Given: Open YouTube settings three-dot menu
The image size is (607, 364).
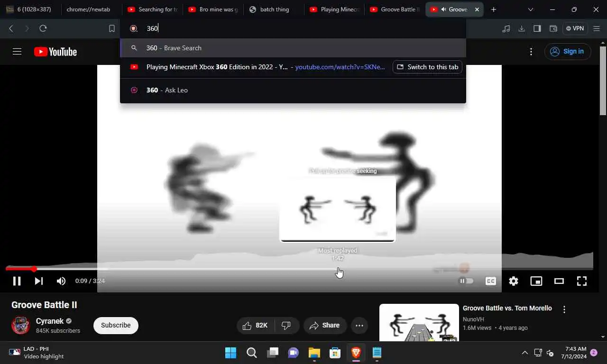Looking at the screenshot, I should tap(531, 52).
